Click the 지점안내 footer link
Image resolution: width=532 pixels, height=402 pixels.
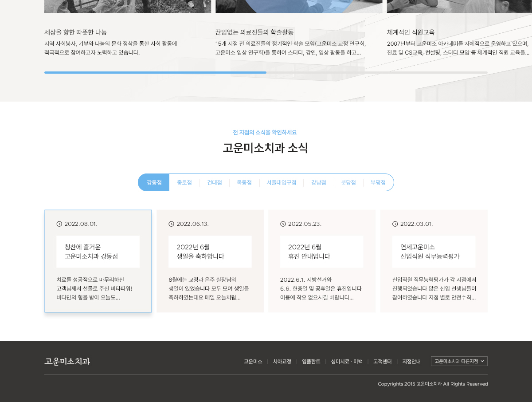pos(411,361)
